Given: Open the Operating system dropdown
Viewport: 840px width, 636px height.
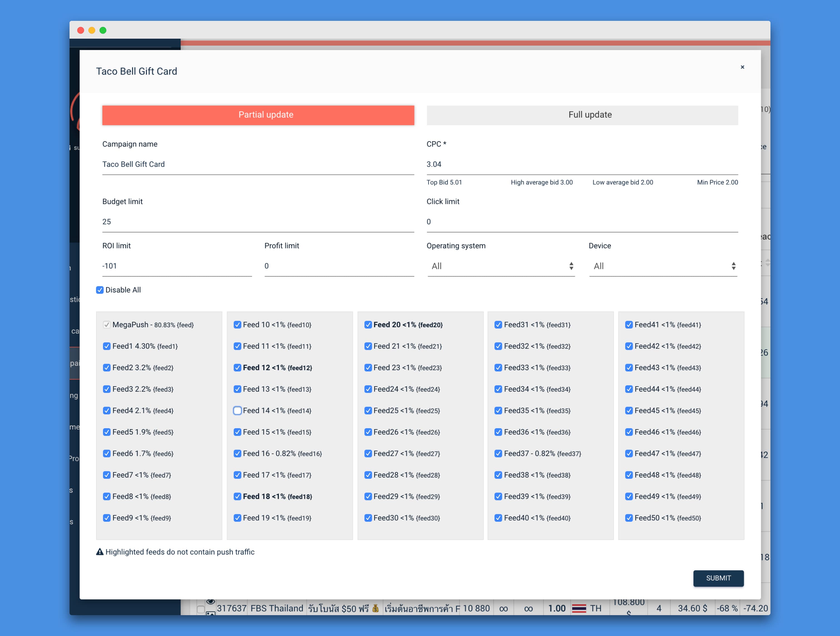Looking at the screenshot, I should pyautogui.click(x=501, y=266).
